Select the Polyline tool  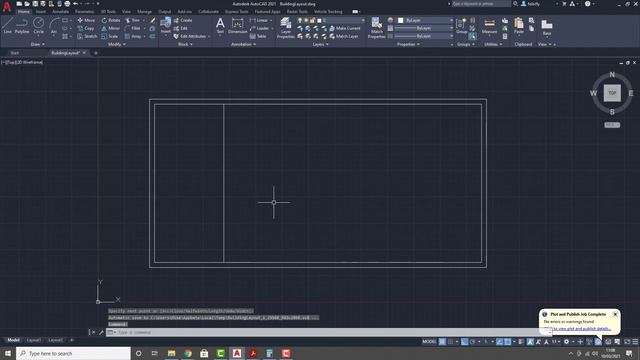(x=22, y=25)
